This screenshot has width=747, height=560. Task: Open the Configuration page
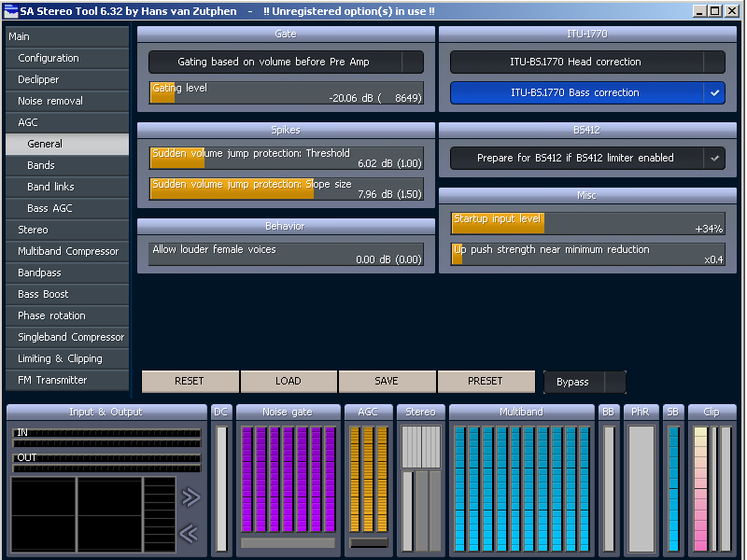[x=67, y=58]
